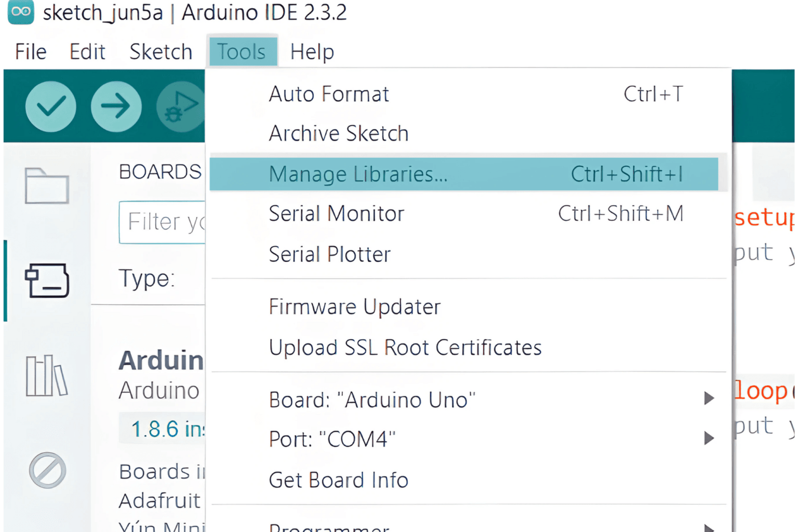Open the Sketchbook folder sidebar icon
This screenshot has height=532, width=798.
pyautogui.click(x=47, y=185)
